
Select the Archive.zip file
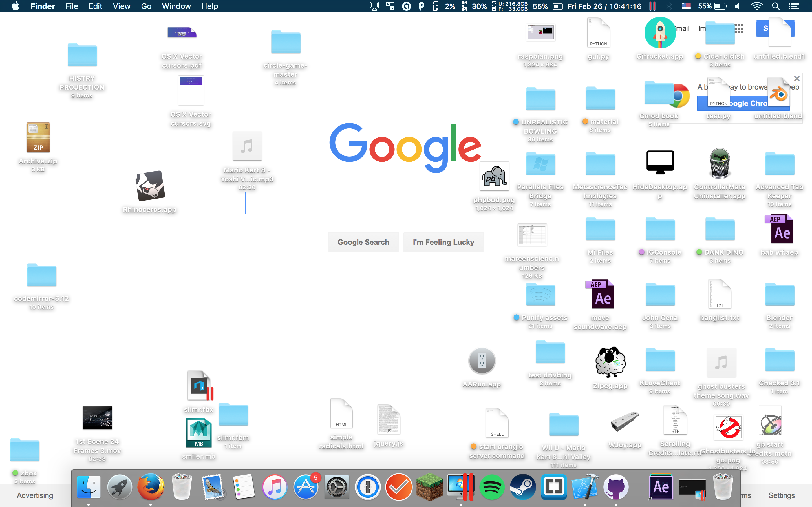[x=38, y=138]
